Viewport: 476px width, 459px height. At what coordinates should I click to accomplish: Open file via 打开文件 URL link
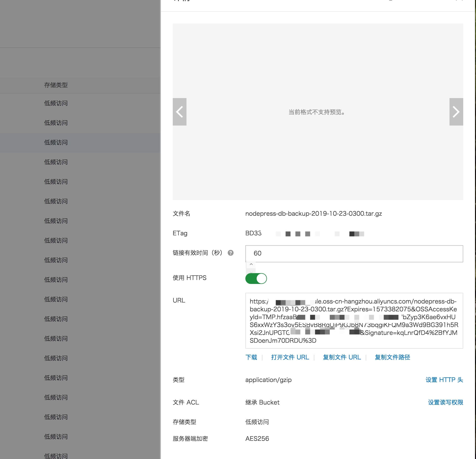(x=290, y=357)
